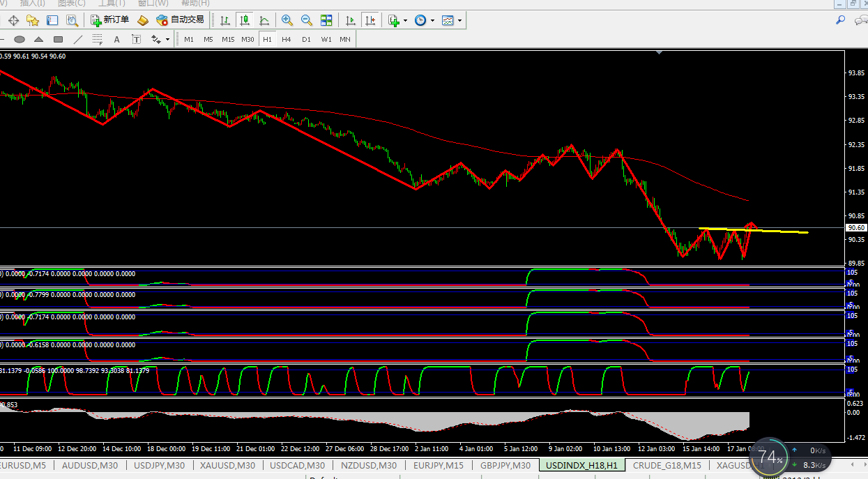Select the text 'A' drawing tool
Screen dimensions: 868x479
pos(117,39)
